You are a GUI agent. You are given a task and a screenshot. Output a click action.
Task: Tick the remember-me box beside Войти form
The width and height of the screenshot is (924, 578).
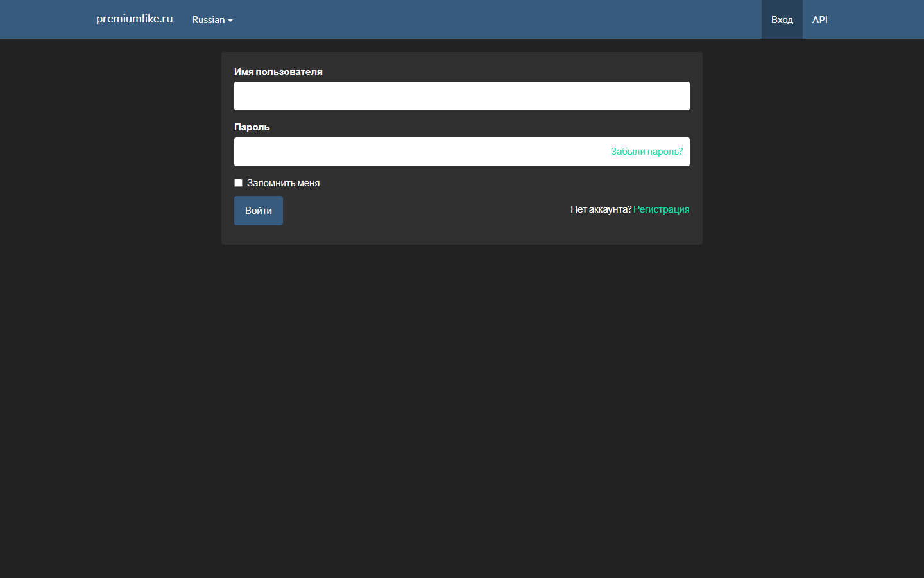(x=238, y=183)
